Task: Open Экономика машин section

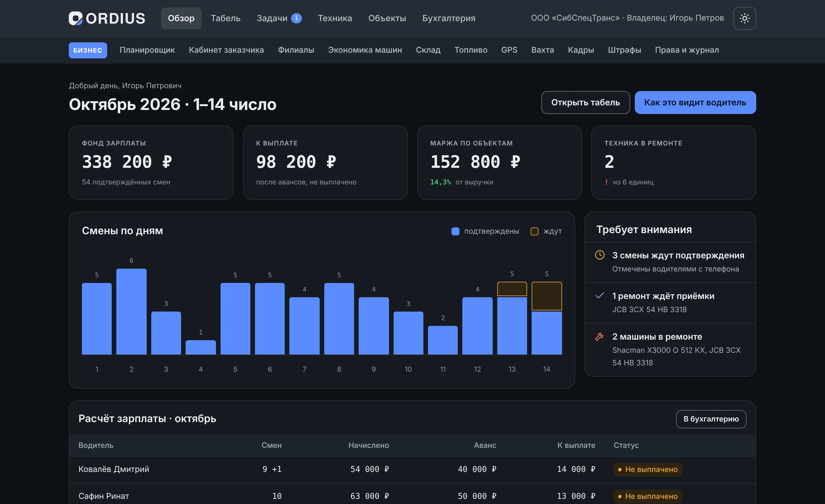Action: (365, 50)
